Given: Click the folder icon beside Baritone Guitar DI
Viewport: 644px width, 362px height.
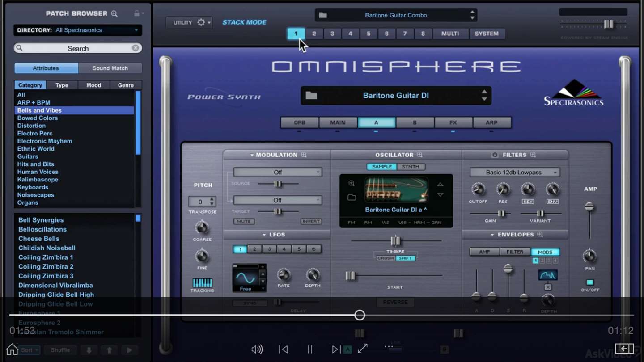Looking at the screenshot, I should click(311, 96).
